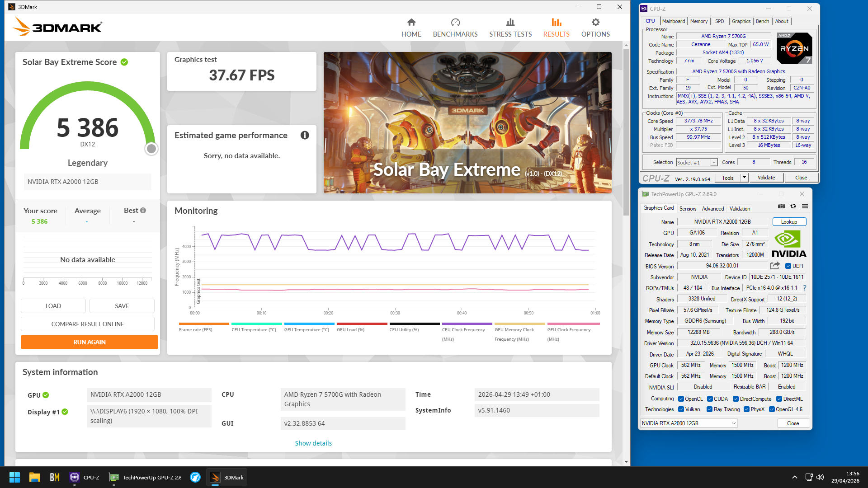Toggle the CUDA checkbox
868x488 pixels.
click(710, 399)
